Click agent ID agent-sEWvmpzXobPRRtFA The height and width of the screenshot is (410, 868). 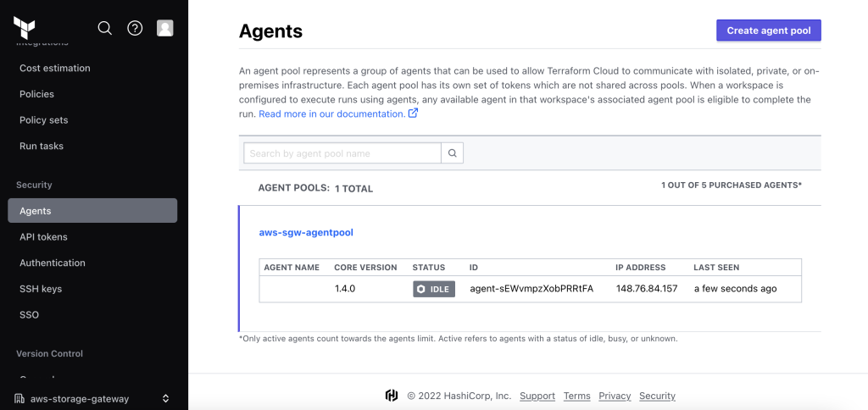531,289
